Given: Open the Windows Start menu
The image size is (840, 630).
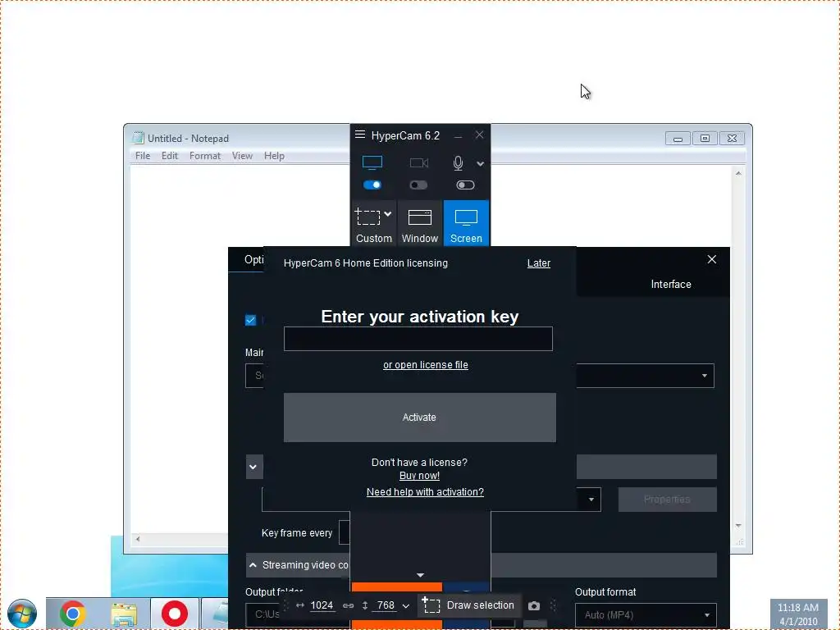Looking at the screenshot, I should 22,614.
